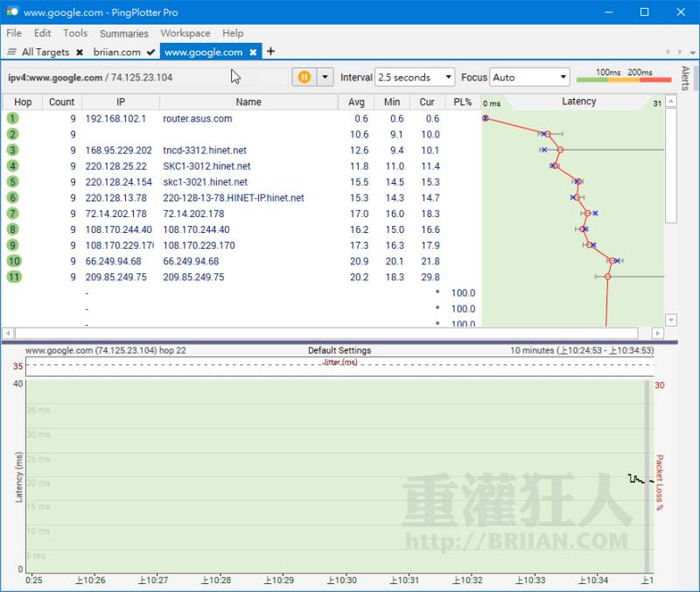Sort by the Avg column header
This screenshot has height=592, width=700.
pyautogui.click(x=356, y=102)
